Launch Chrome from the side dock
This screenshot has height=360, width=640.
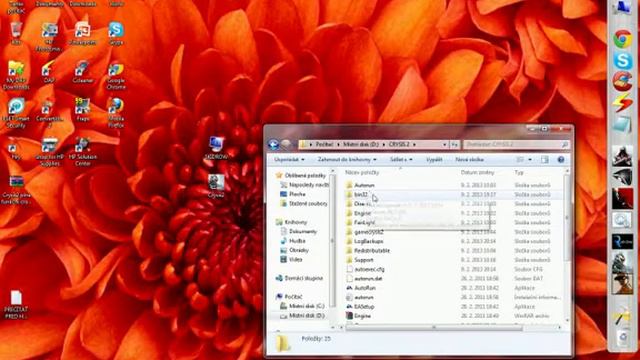tap(622, 39)
